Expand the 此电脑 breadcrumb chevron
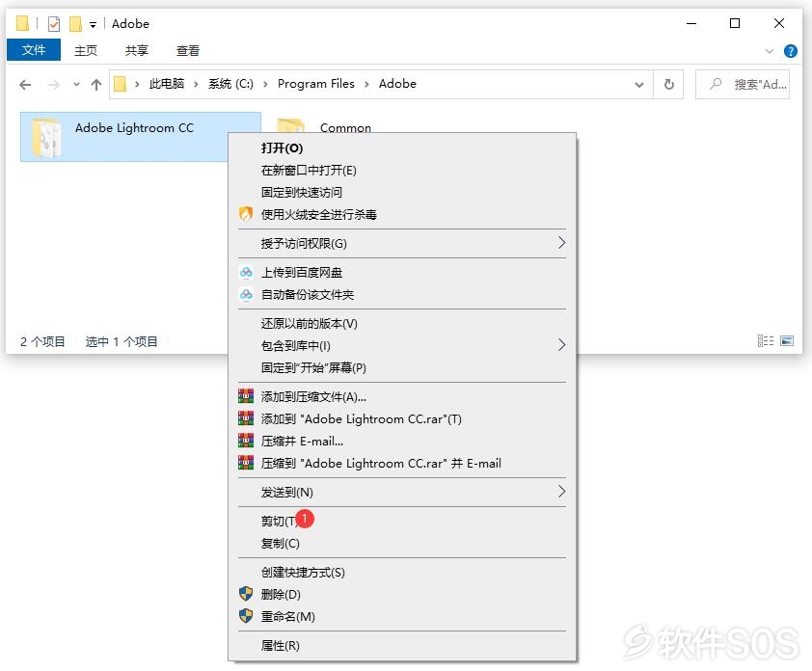 pos(196,85)
